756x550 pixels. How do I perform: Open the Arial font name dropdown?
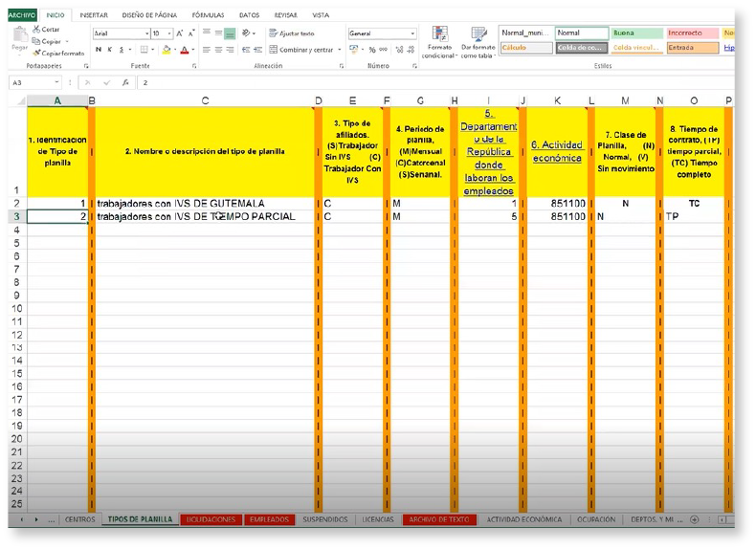pos(147,33)
